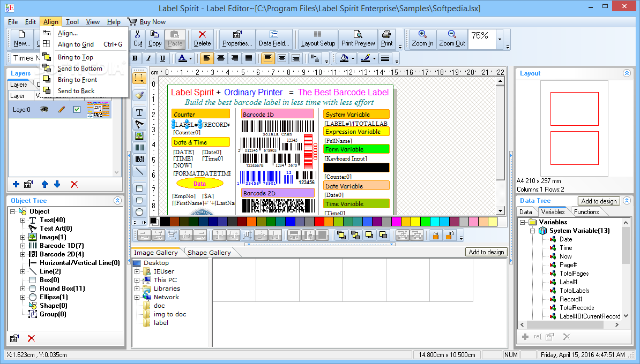This screenshot has height=364, width=640.
Task: Pick the cyan color swatch
Action: pos(435,222)
